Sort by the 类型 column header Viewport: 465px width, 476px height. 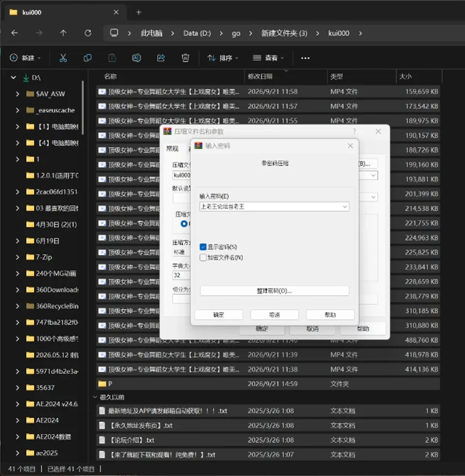click(361, 77)
